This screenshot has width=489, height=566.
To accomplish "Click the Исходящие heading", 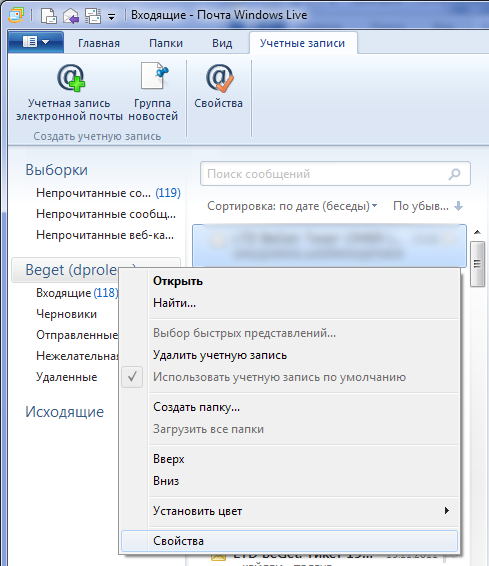I will coord(64,412).
